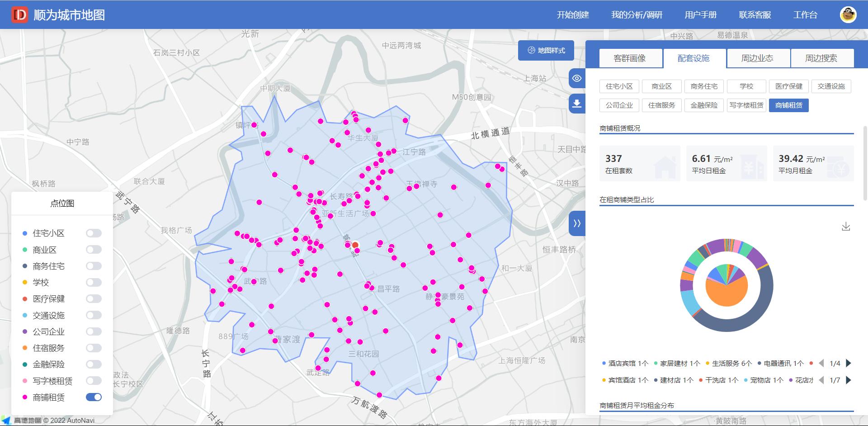Open the user avatar profile

(x=848, y=15)
